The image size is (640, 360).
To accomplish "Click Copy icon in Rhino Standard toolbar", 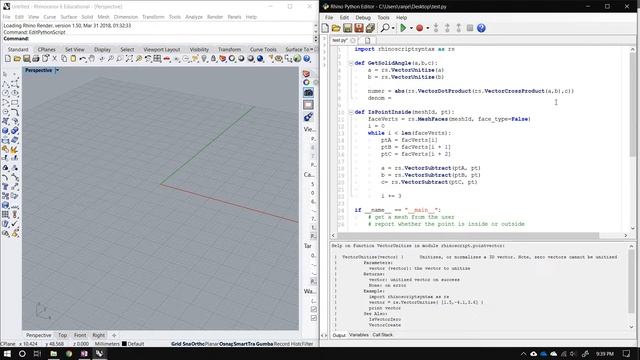I will click(64, 59).
